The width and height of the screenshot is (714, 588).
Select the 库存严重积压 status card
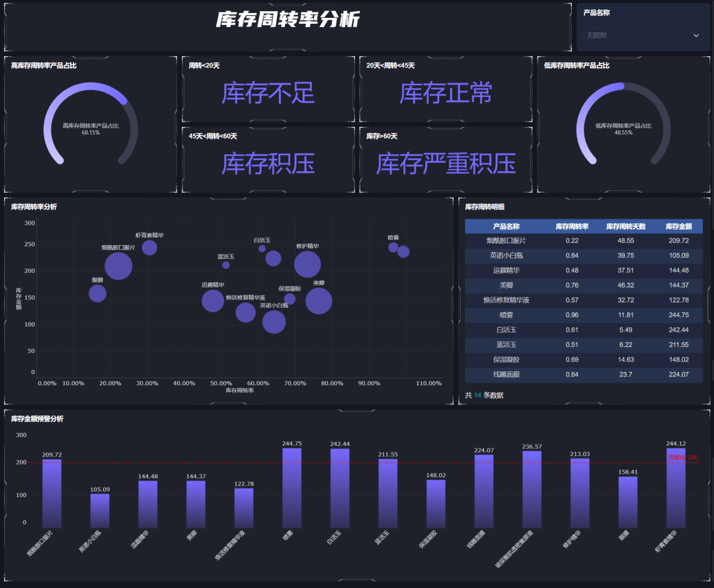coord(446,163)
